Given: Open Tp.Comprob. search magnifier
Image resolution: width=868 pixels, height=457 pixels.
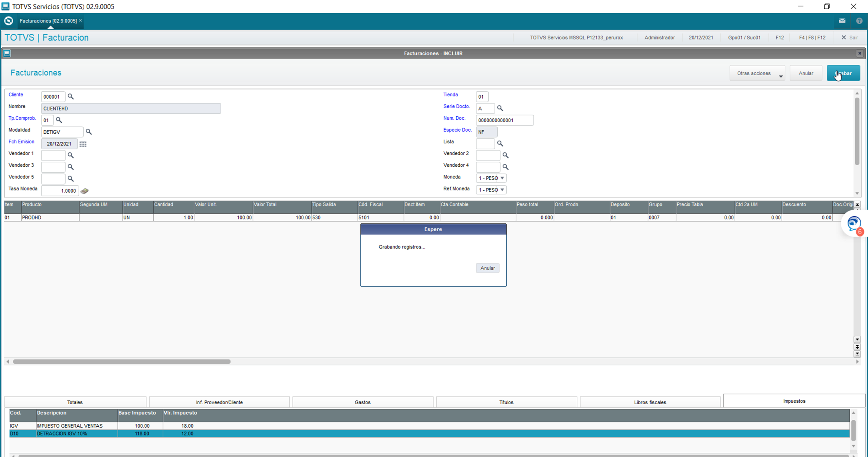Looking at the screenshot, I should click(x=59, y=120).
